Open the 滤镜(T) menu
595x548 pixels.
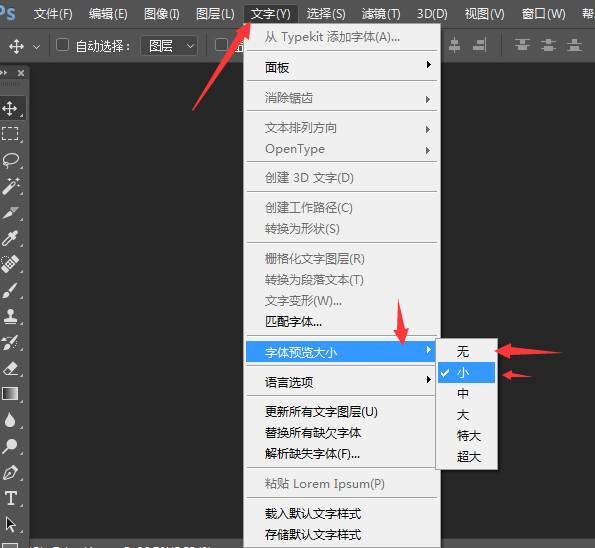pyautogui.click(x=381, y=14)
